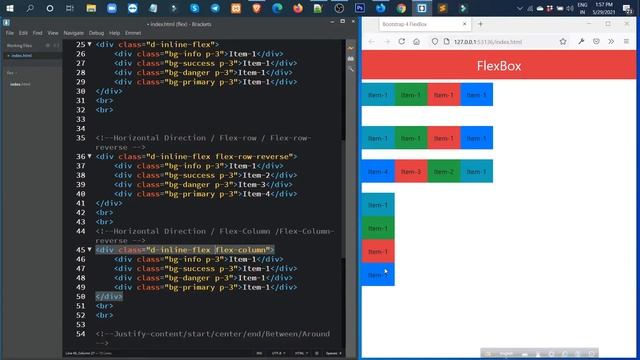Click the Firefox home button
Image resolution: width=640 pixels, height=360 pixels.
416,42
